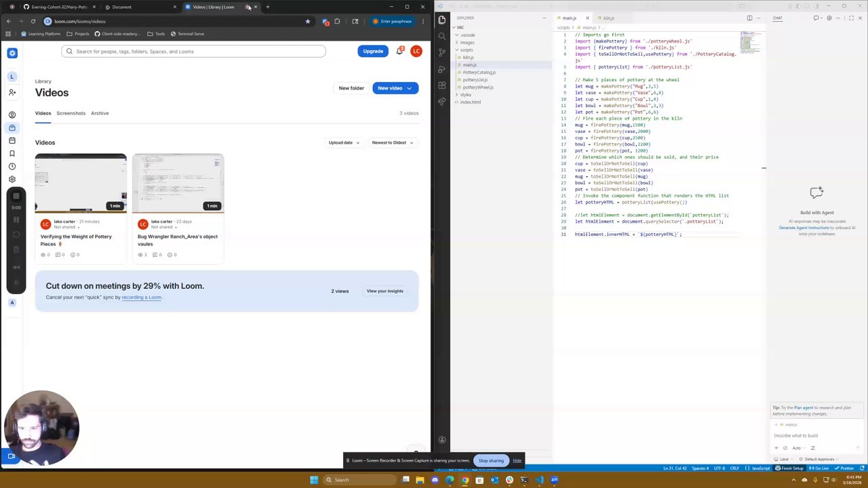868x488 pixels.
Task: Open the New video dropdown
Action: click(395, 88)
